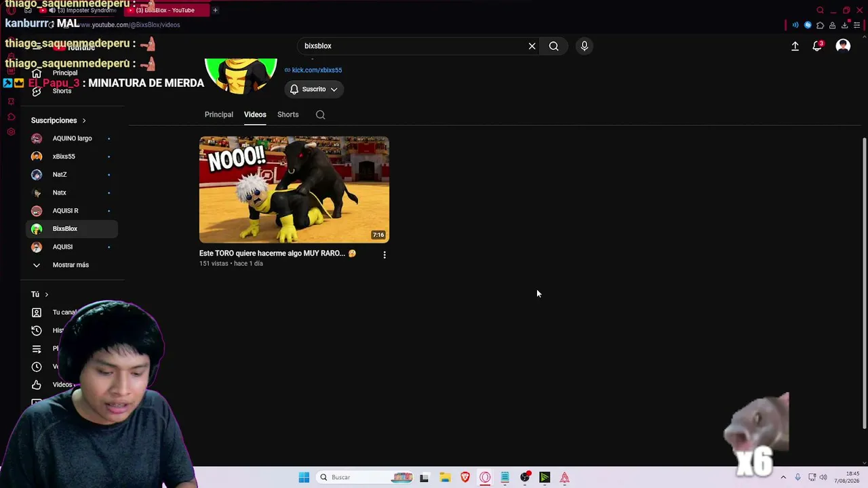The width and height of the screenshot is (868, 488).
Task: Open the browser easy setup sliders
Action: pyautogui.click(x=857, y=25)
